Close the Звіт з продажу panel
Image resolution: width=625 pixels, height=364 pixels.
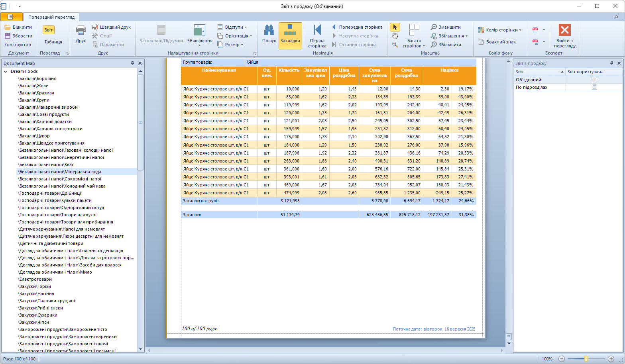click(x=619, y=63)
